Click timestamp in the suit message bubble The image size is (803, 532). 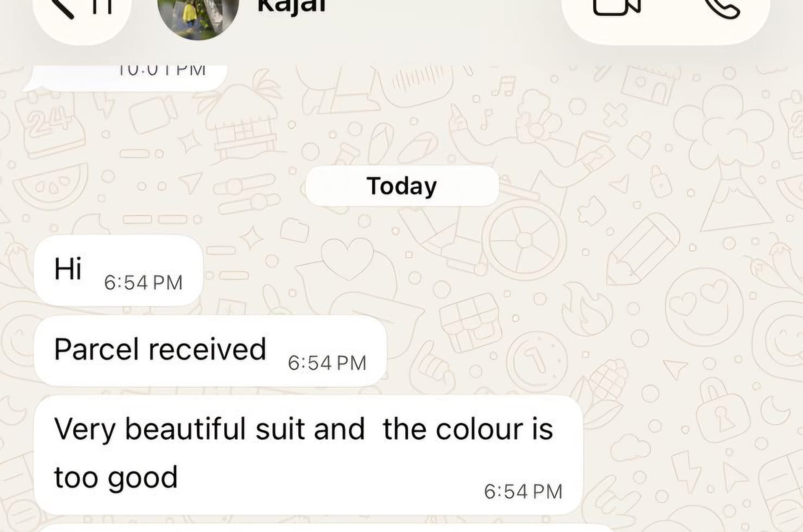click(523, 491)
